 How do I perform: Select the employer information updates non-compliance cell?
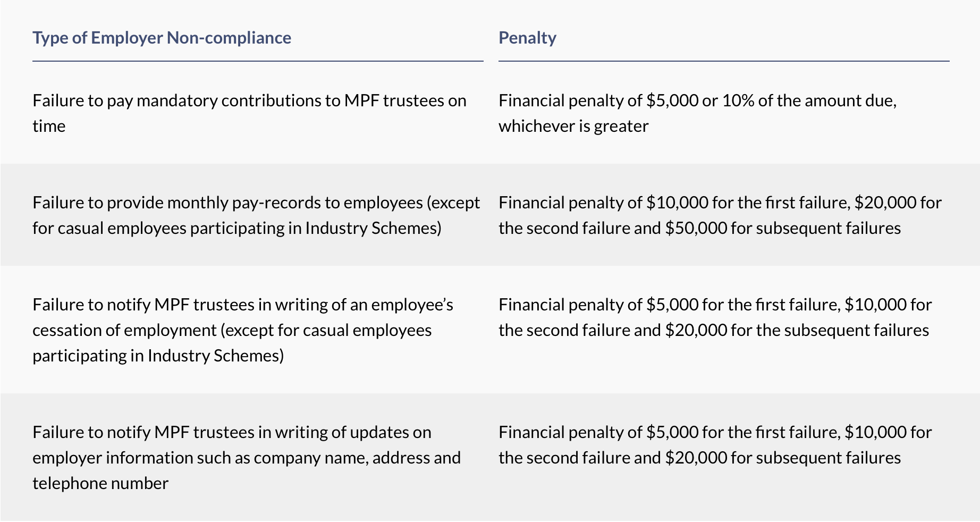tap(246, 457)
